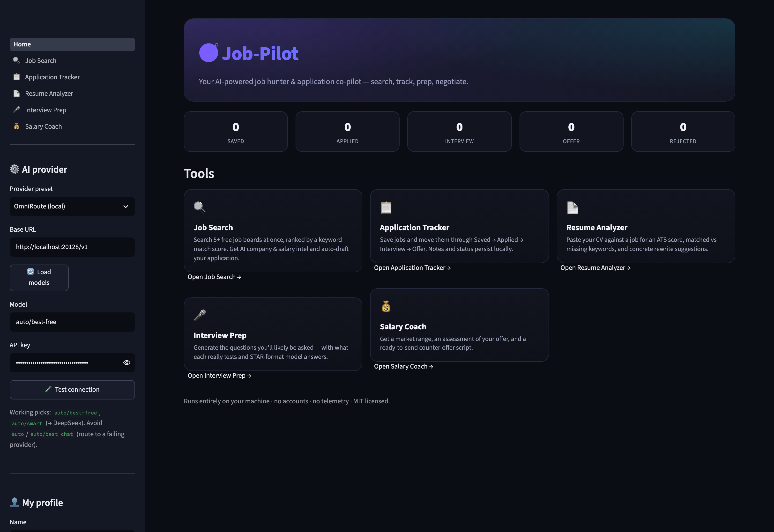
Task: Click the Base URL input field
Action: tap(72, 247)
